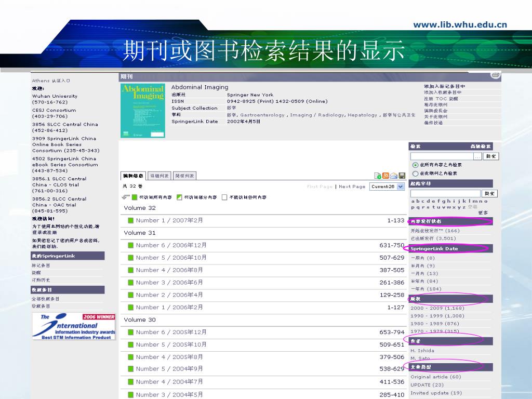This screenshot has height=399, width=532.
Task: Switch to the 详细列表 tab
Action: coord(159,176)
